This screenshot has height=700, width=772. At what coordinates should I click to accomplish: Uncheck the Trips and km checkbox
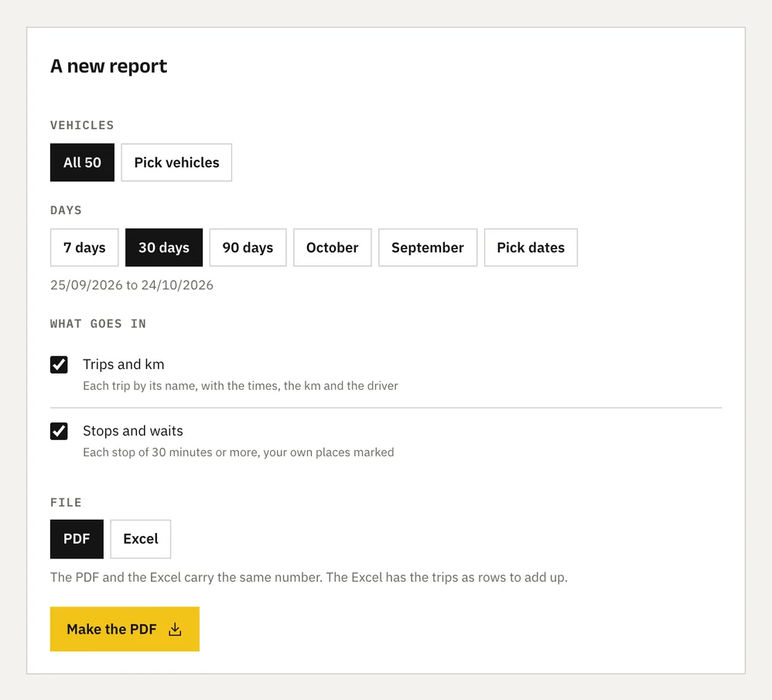pos(59,365)
